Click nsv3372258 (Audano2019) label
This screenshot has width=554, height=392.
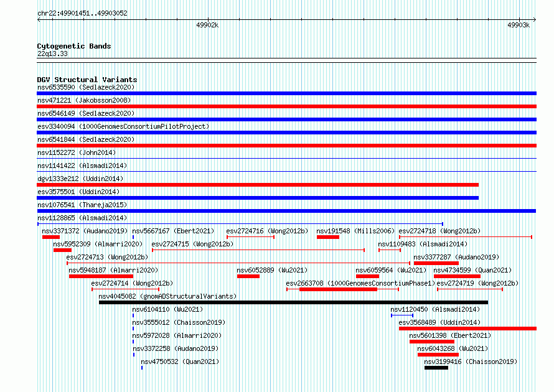pyautogui.click(x=176, y=348)
